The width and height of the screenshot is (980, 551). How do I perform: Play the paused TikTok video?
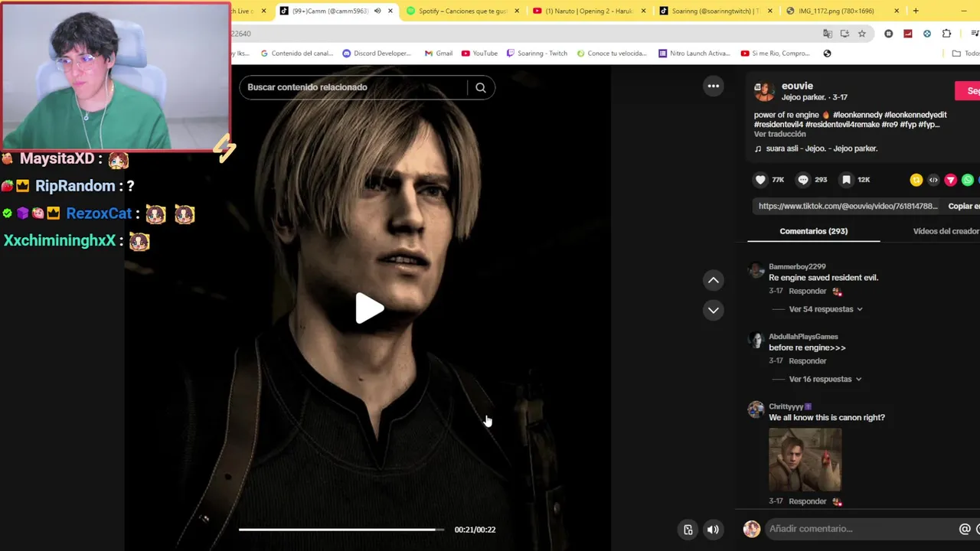point(370,308)
